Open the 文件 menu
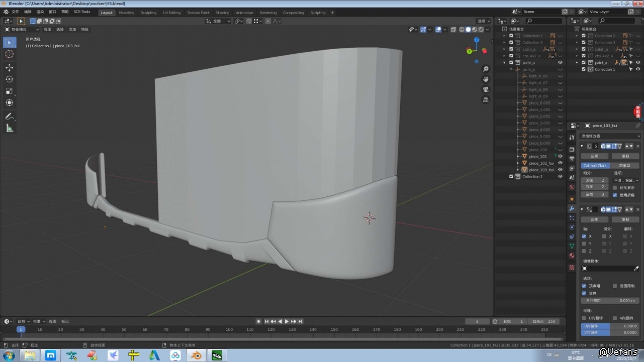The width and height of the screenshot is (644, 362). (x=15, y=12)
